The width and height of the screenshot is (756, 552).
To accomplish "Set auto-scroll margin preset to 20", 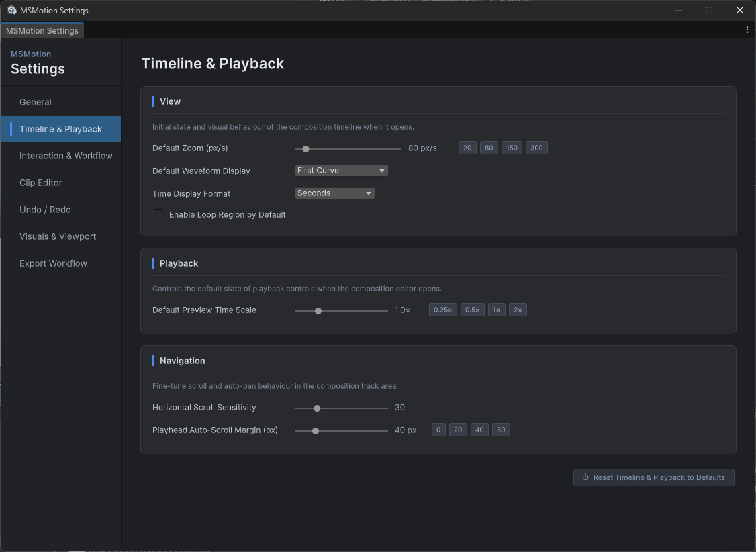I will tap(458, 430).
